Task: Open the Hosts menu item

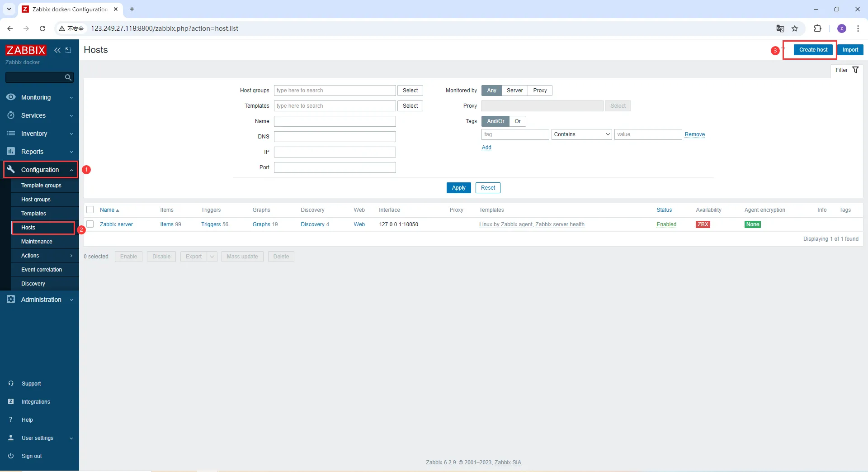Action: [x=28, y=228]
